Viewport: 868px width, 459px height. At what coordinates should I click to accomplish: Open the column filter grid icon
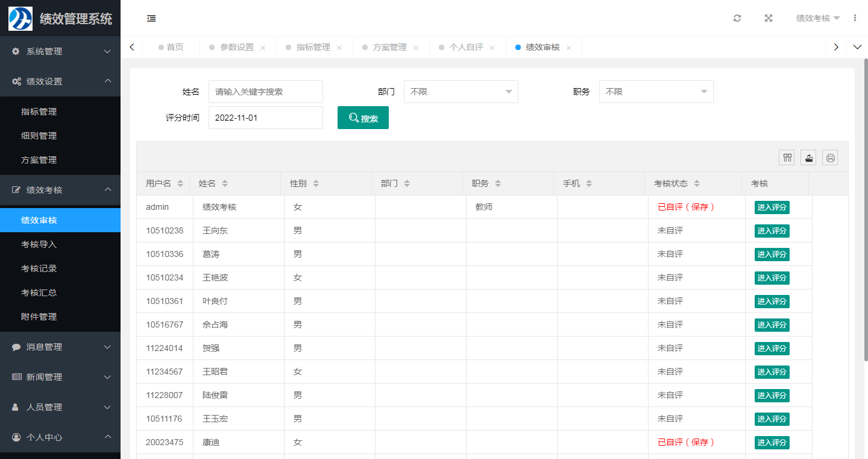click(x=787, y=158)
